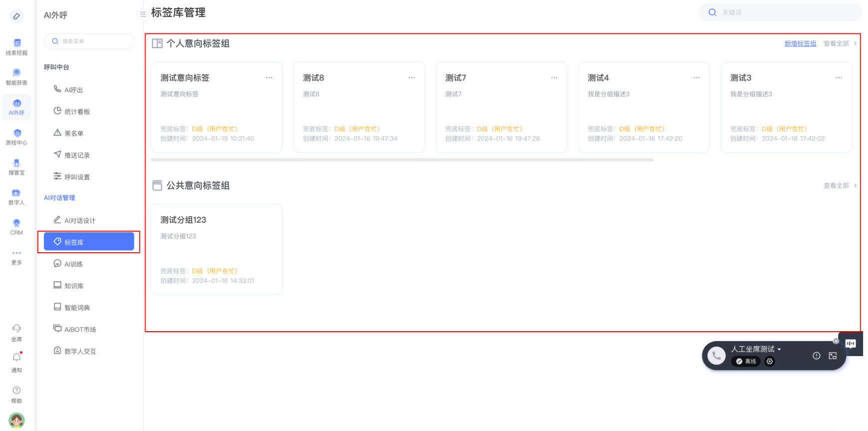Open the ellipsis menu on 测试意向标签 card
The height and width of the screenshot is (431, 868).
click(x=269, y=78)
